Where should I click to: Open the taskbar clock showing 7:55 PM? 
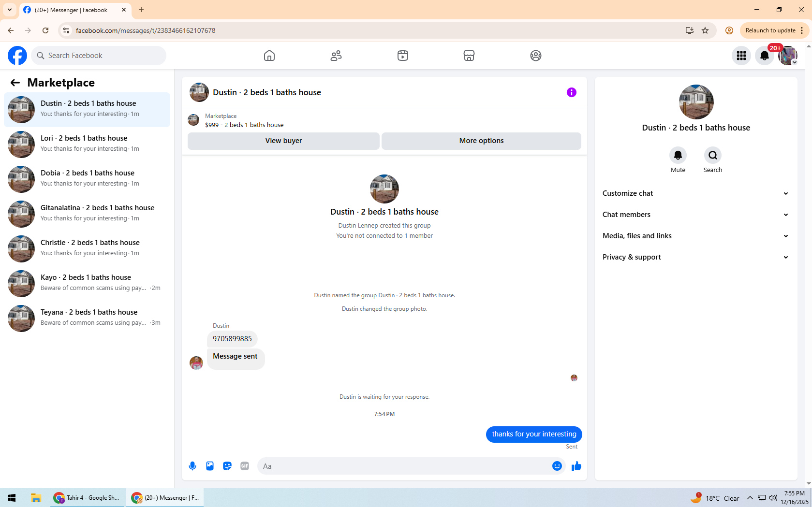pos(794,498)
